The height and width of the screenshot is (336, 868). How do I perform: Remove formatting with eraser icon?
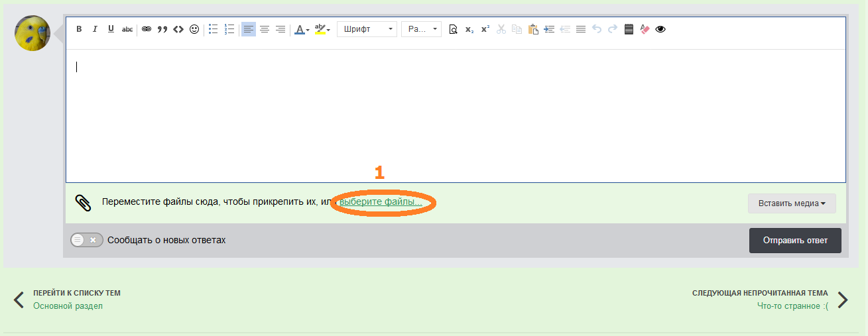click(645, 29)
